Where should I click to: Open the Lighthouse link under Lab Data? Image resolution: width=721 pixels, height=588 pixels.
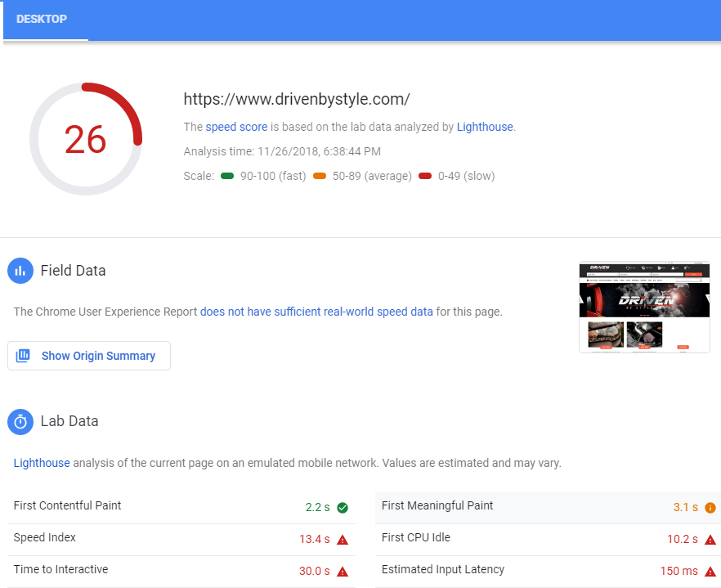point(42,463)
